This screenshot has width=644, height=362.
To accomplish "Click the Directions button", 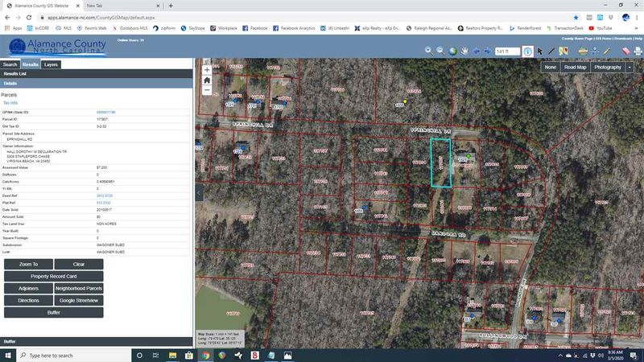I will [x=28, y=300].
